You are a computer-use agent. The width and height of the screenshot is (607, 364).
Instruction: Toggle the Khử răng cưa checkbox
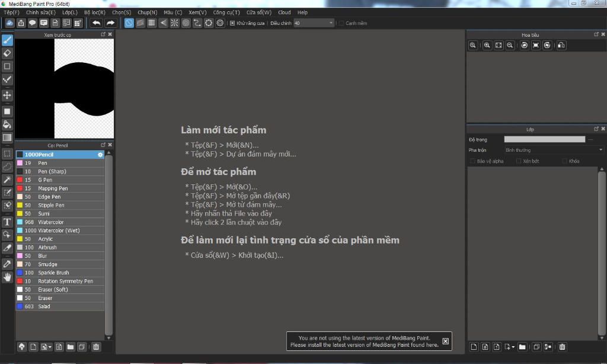pos(232,23)
